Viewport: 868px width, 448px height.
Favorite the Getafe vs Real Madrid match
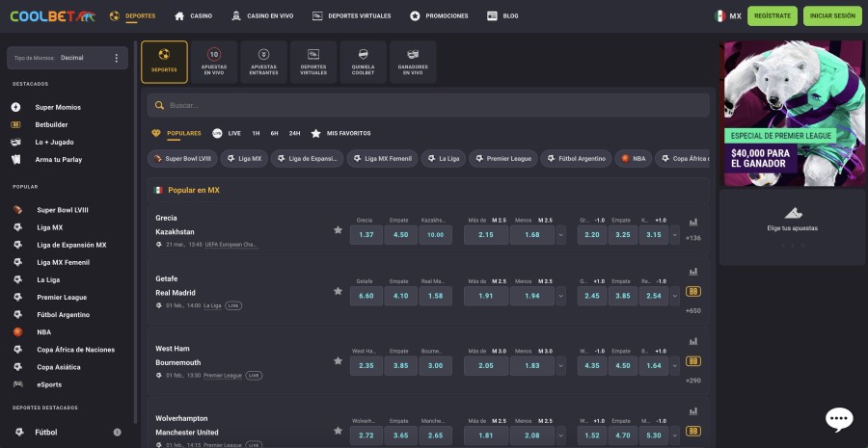[x=338, y=291]
